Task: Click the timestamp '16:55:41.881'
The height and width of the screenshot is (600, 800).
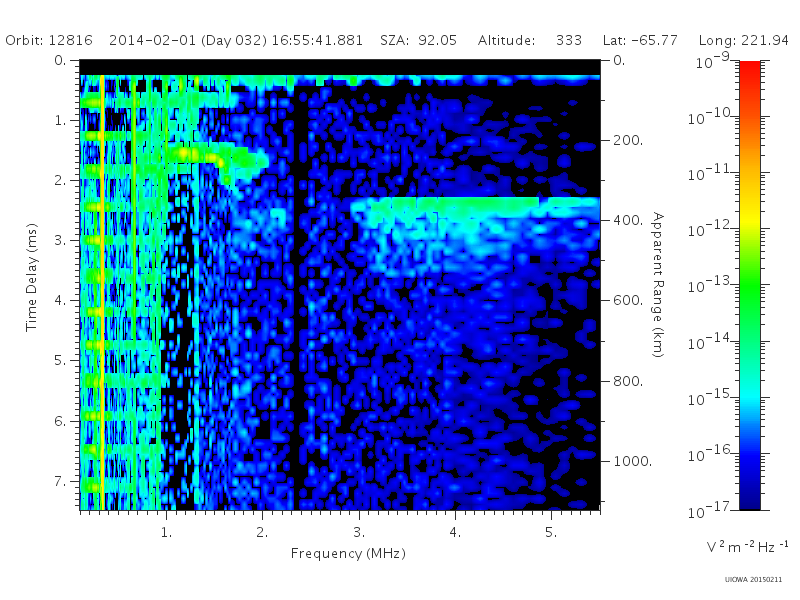Action: pyautogui.click(x=317, y=40)
